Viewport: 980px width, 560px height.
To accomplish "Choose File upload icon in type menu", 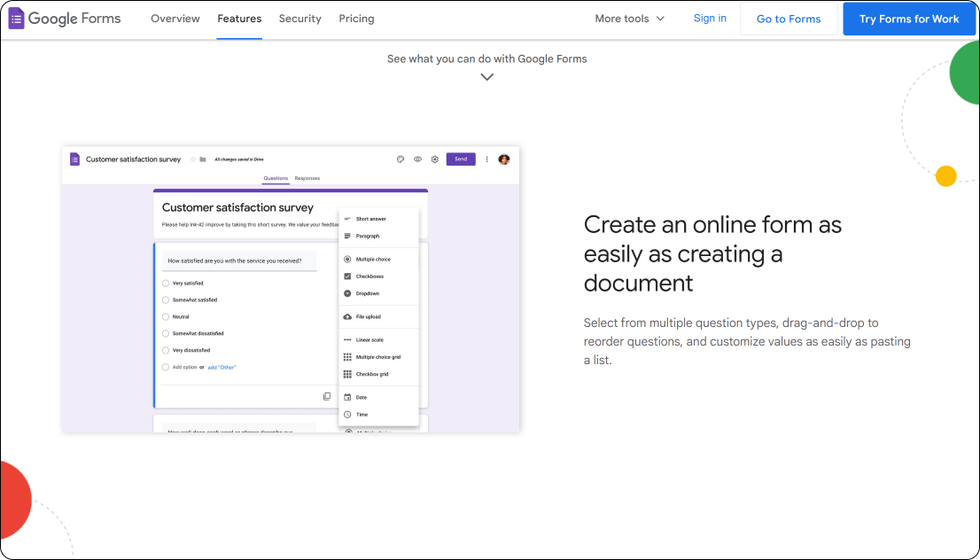I will [347, 317].
